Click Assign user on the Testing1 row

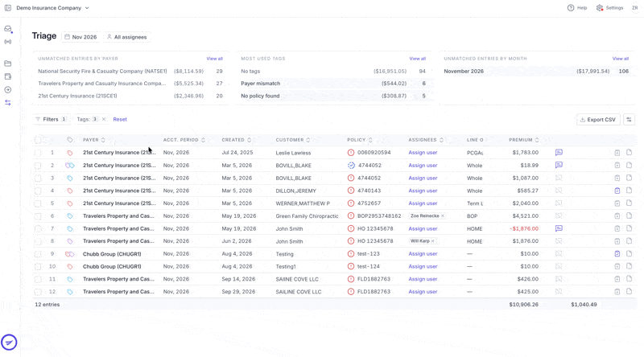(x=423, y=266)
